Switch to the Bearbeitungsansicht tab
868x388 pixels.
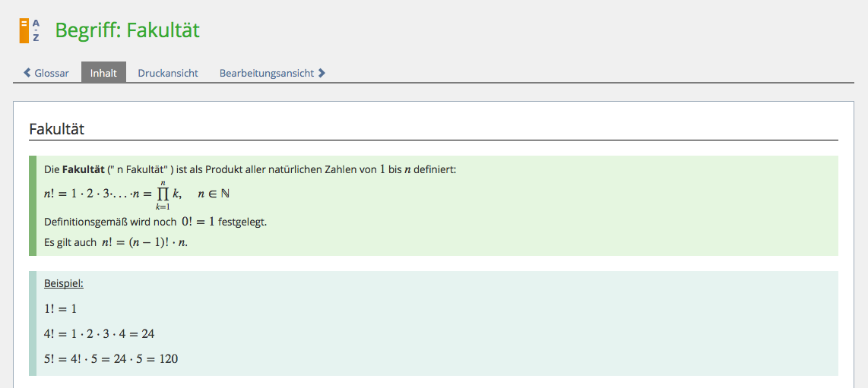coord(266,74)
